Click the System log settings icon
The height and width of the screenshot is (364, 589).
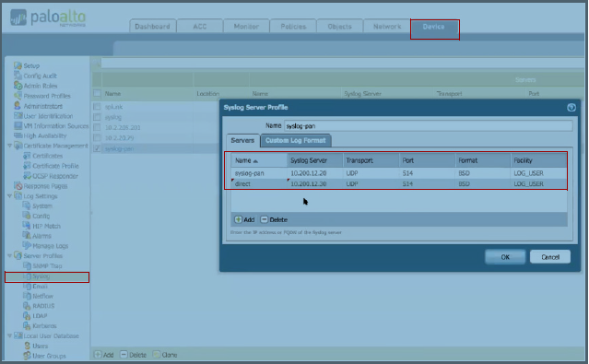tap(27, 205)
